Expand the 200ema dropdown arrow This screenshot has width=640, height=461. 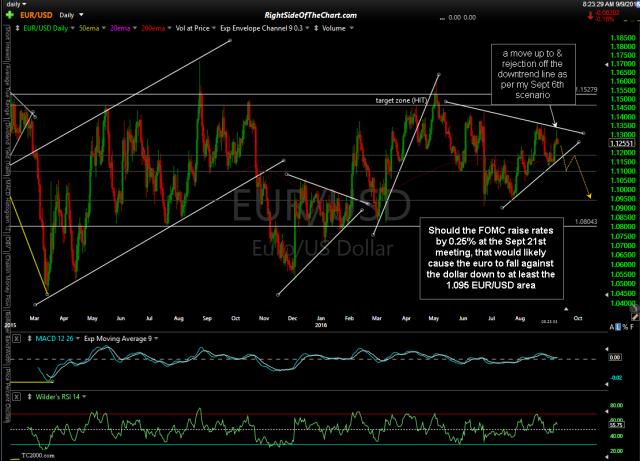(169, 28)
